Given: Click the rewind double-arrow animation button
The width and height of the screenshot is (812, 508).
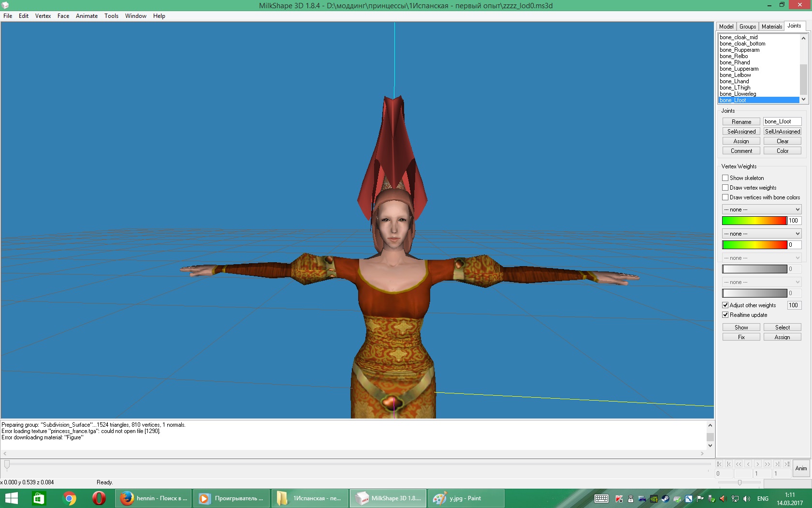Looking at the screenshot, I should tap(739, 464).
